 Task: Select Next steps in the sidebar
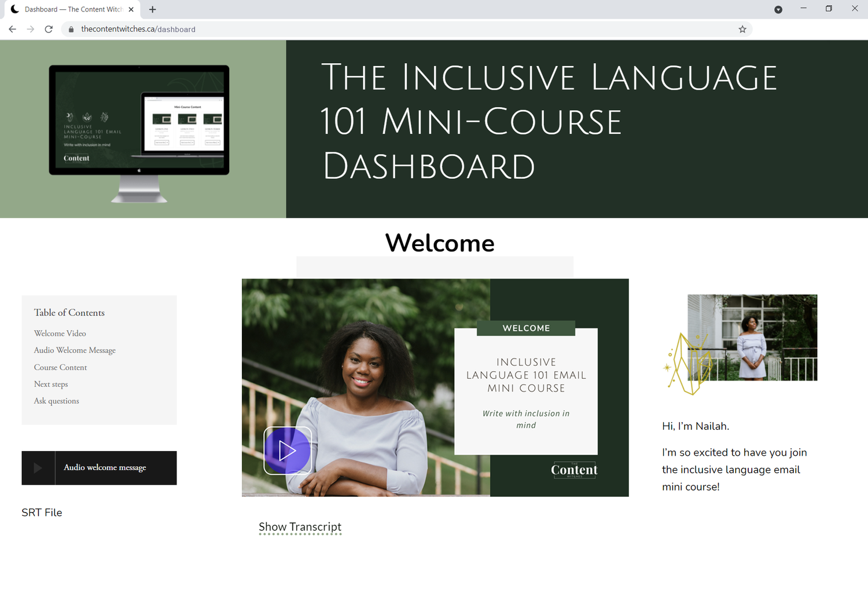click(51, 384)
